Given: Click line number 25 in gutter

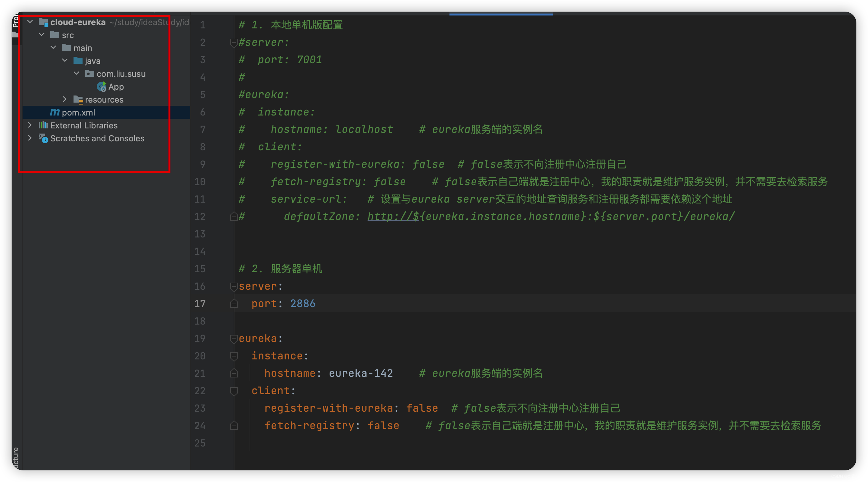Looking at the screenshot, I should 200,443.
